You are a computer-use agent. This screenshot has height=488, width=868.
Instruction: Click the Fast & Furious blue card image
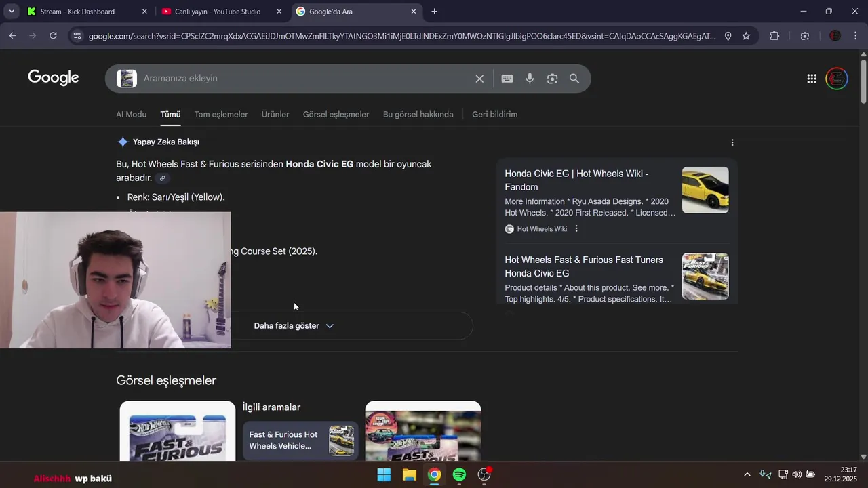click(178, 431)
